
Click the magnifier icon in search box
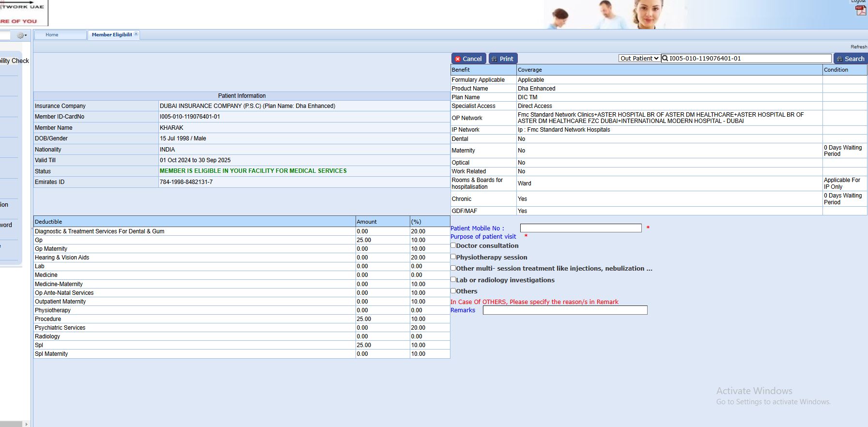[665, 59]
